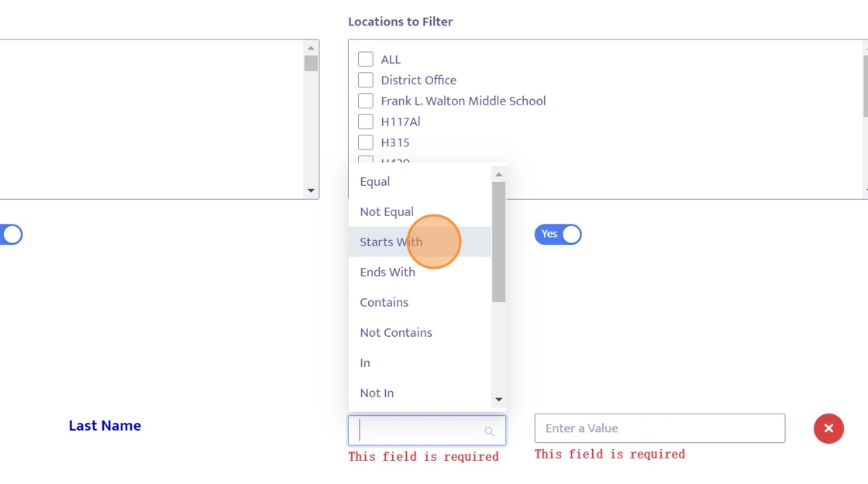Check the ALL locations checkbox
868x484 pixels.
coord(366,59)
